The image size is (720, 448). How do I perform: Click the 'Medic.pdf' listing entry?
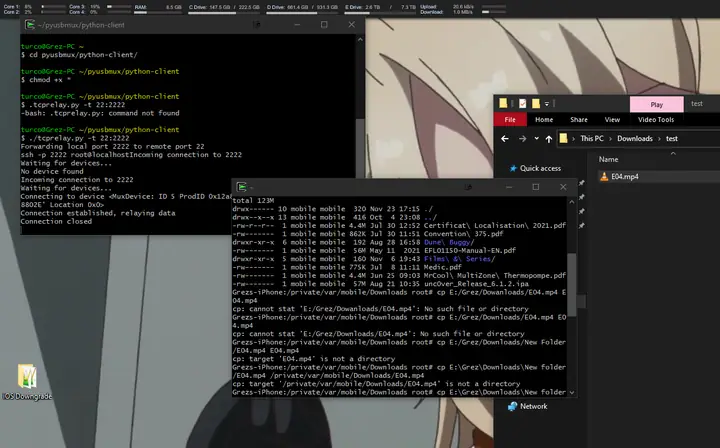[443, 267]
